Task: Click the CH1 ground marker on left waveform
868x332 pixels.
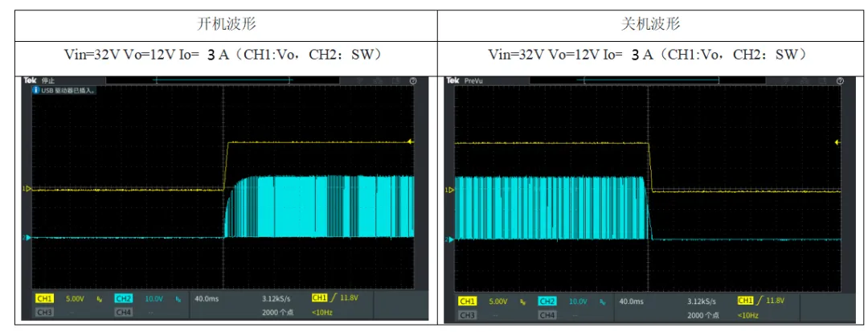Action: pyautogui.click(x=26, y=189)
